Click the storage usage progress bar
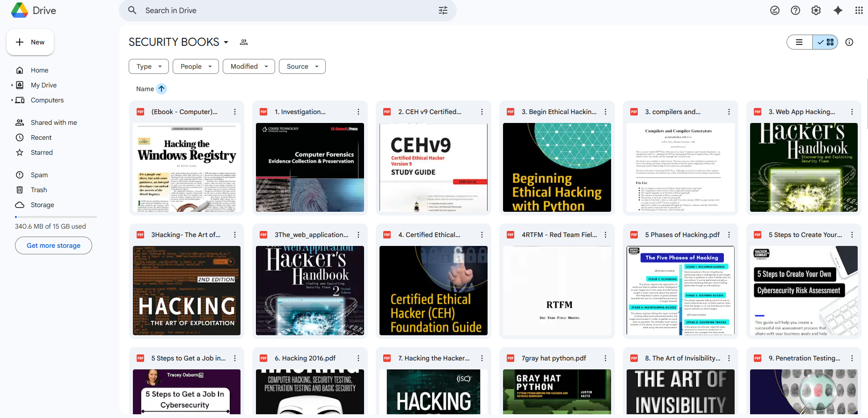 (56, 217)
